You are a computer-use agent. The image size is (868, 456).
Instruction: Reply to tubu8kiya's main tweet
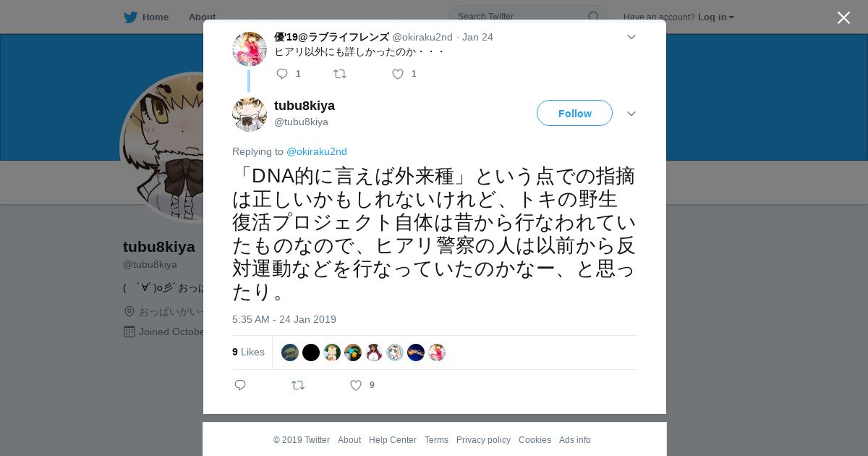click(240, 385)
